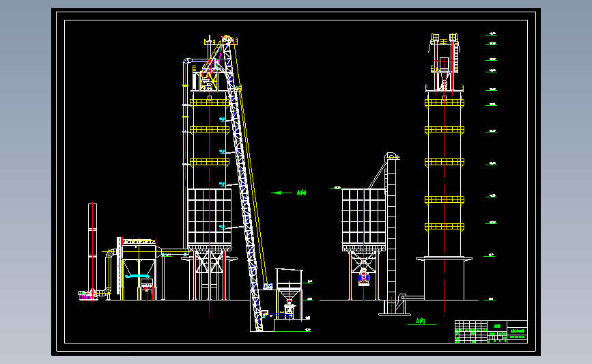Click the underlined "A向" view title
Screen dimensions: 592x364
[x=421, y=321]
